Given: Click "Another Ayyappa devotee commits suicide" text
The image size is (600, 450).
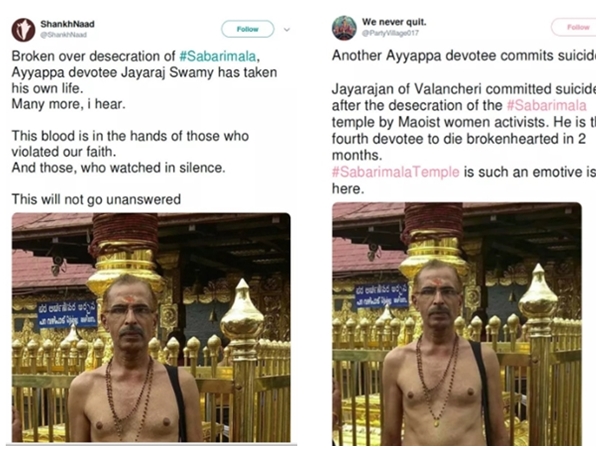Looking at the screenshot, I should tap(460, 58).
